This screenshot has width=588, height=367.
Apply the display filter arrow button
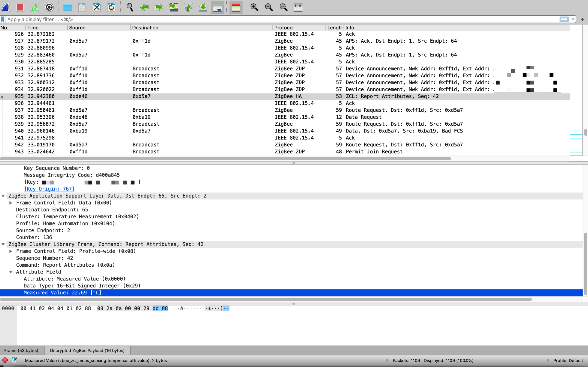(564, 19)
